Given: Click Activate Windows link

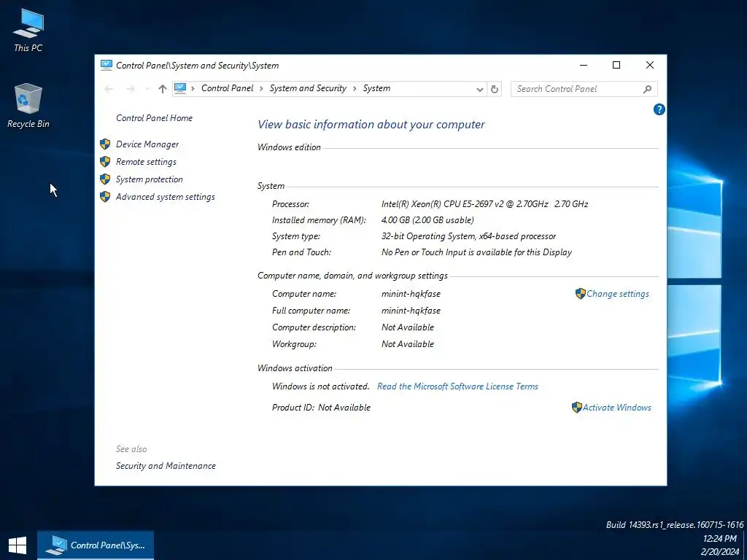Looking at the screenshot, I should (617, 408).
